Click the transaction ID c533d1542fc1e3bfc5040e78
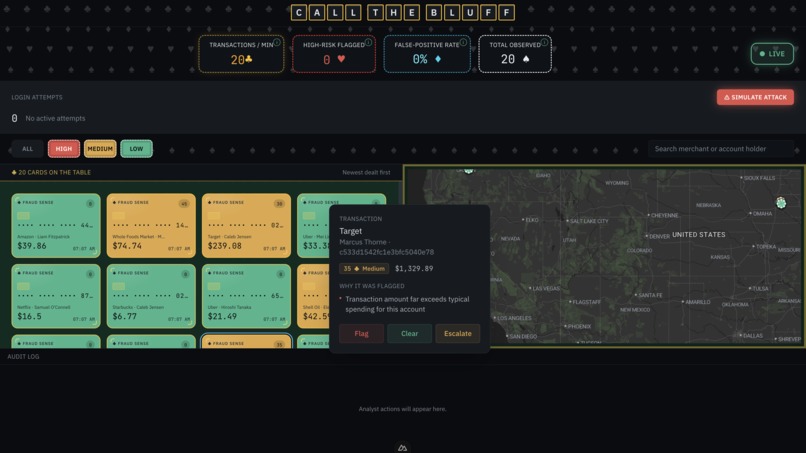806x453 pixels. click(387, 252)
